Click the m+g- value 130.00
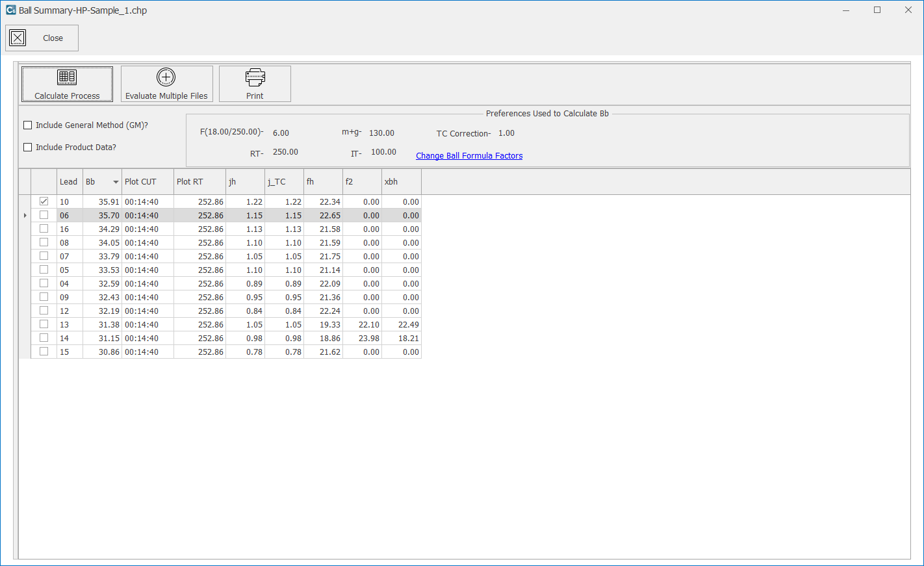This screenshot has width=924, height=566. coord(381,133)
